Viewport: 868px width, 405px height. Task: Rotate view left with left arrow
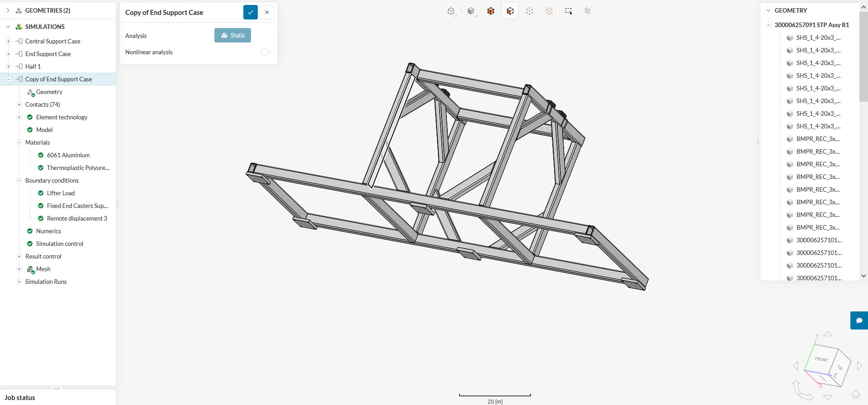coord(796,366)
